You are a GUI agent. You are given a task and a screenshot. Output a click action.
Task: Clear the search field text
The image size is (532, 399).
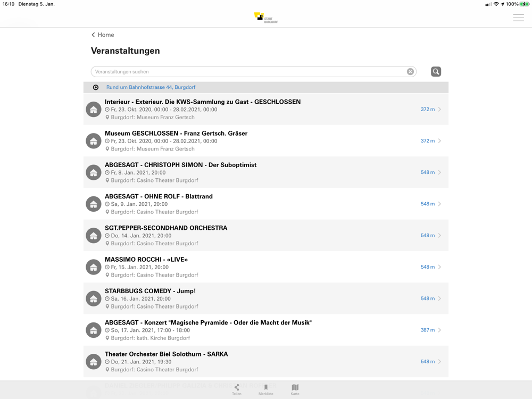point(410,72)
